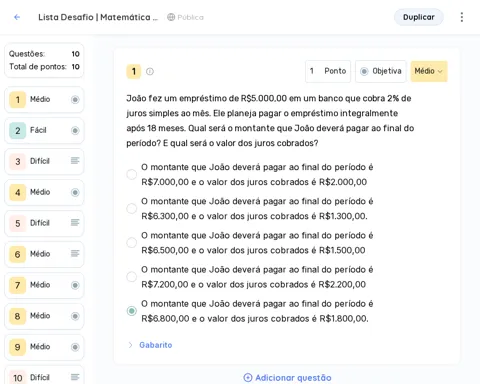Click the yellow question number 1 header badge
The image size is (480, 384).
coord(134,71)
